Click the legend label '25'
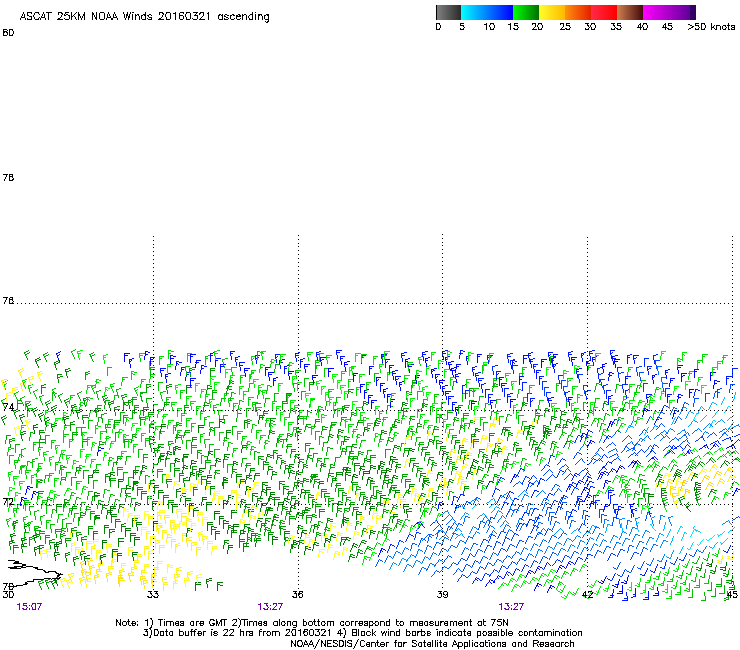Image resolution: width=740 pixels, height=650 pixels. (565, 27)
